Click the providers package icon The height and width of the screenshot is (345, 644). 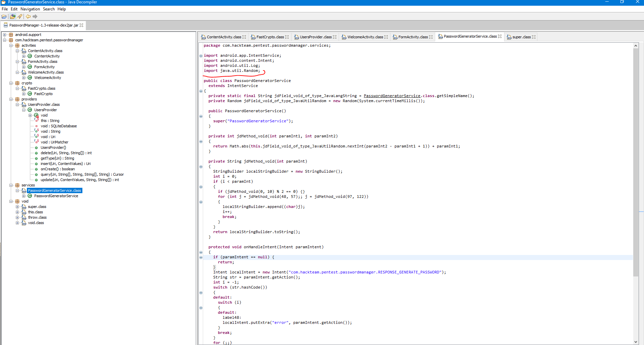[x=17, y=99]
